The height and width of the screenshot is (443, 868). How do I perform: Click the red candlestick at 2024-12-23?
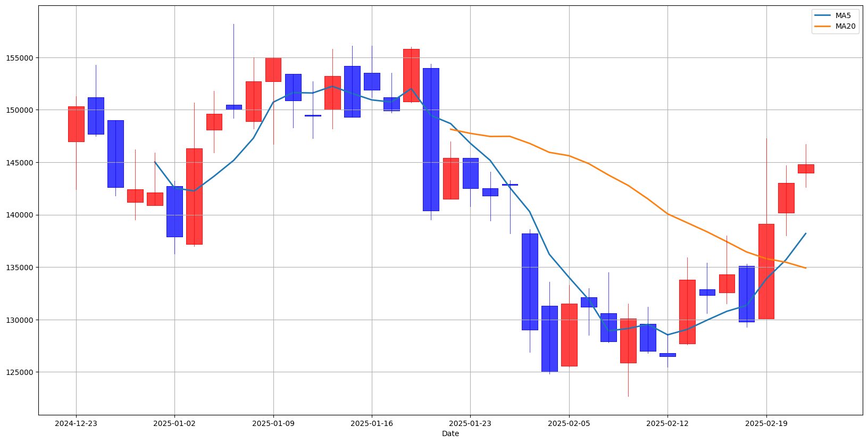pos(76,124)
